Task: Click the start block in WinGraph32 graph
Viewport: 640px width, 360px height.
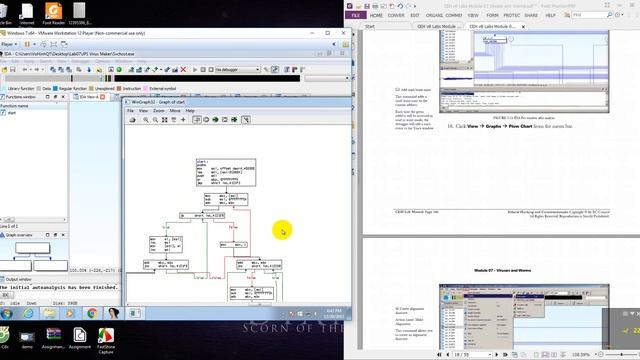Action: pos(226,172)
